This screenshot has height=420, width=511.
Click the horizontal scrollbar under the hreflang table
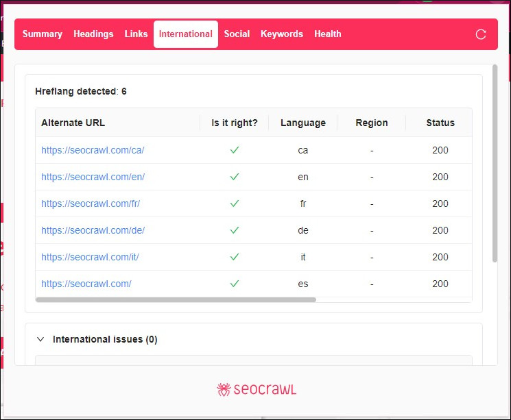click(x=176, y=299)
